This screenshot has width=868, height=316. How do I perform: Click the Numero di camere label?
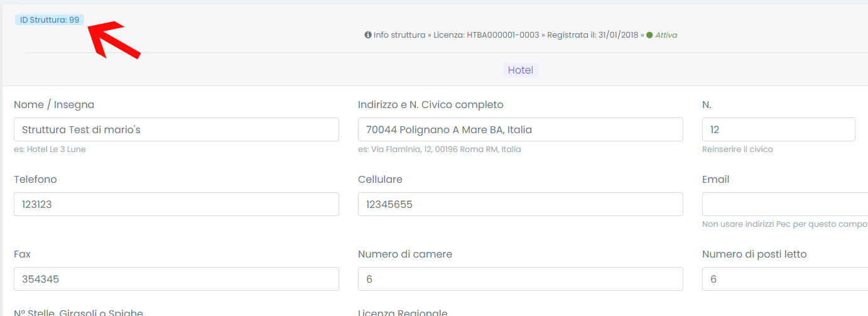(x=405, y=254)
